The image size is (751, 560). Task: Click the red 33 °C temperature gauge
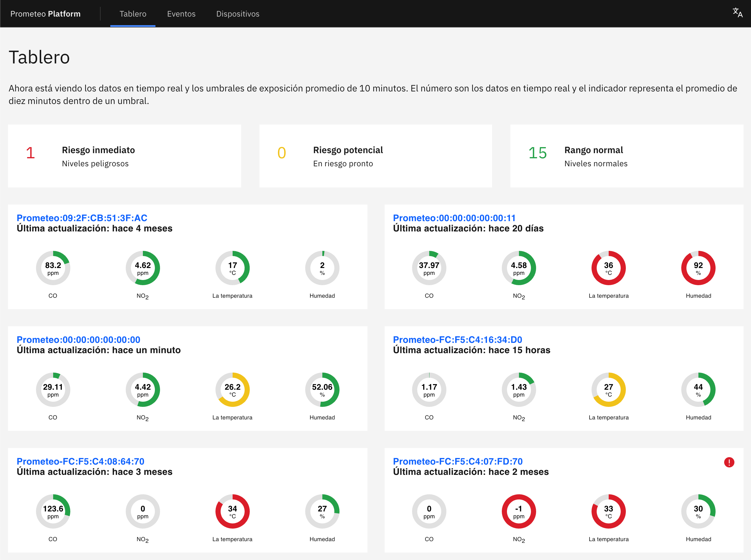[x=609, y=511]
